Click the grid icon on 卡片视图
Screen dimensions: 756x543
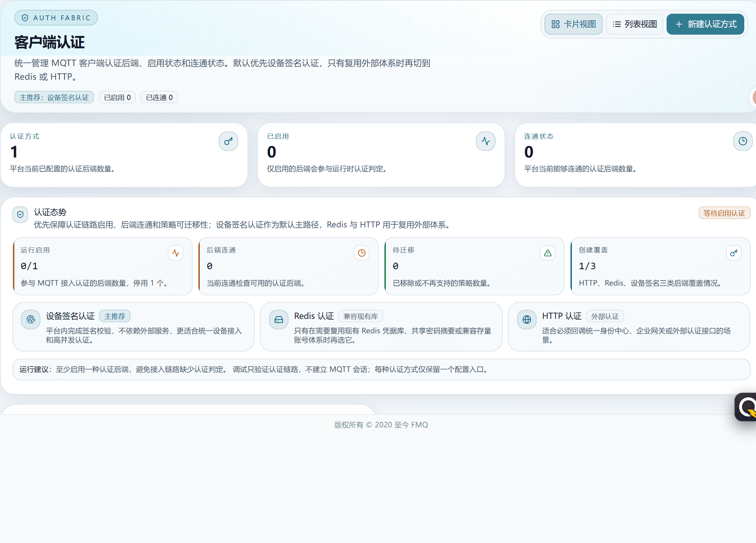[x=555, y=25]
